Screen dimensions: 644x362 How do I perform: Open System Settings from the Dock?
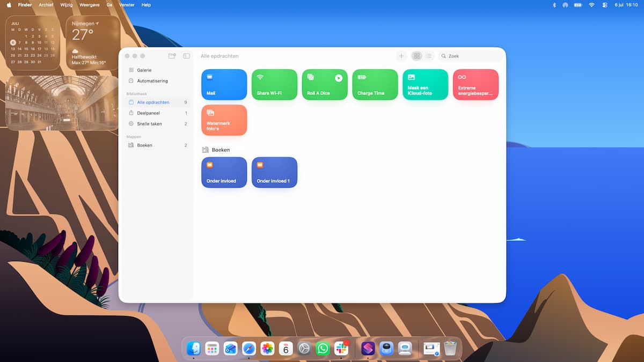point(304,349)
